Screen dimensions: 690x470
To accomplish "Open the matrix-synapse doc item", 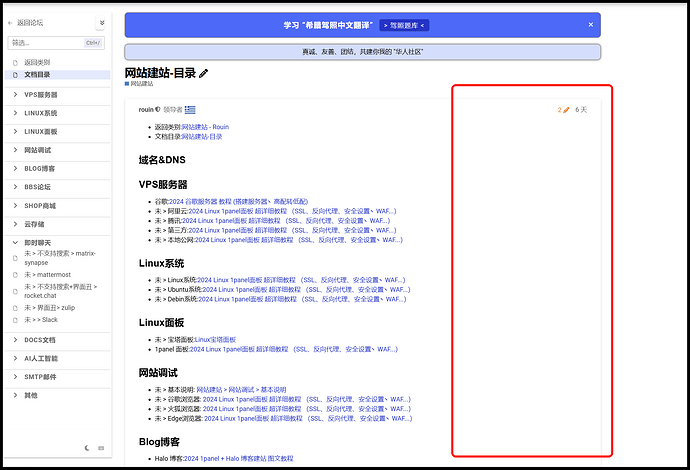I will (x=60, y=258).
